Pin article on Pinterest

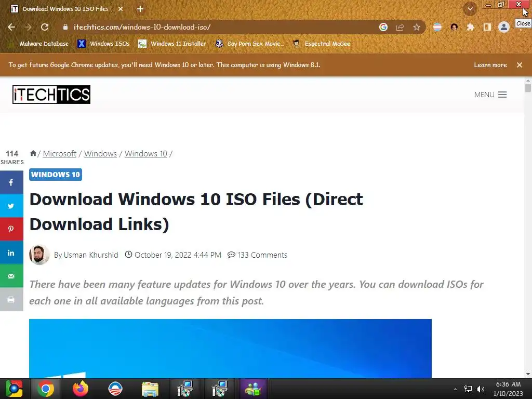coord(11,229)
